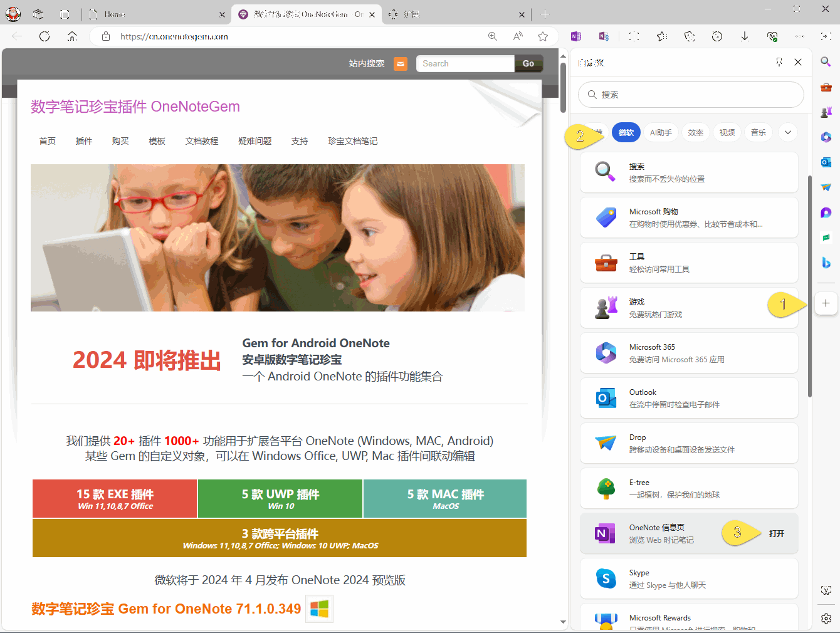Open the Downloads arrow icon
840x633 pixels.
745,36
